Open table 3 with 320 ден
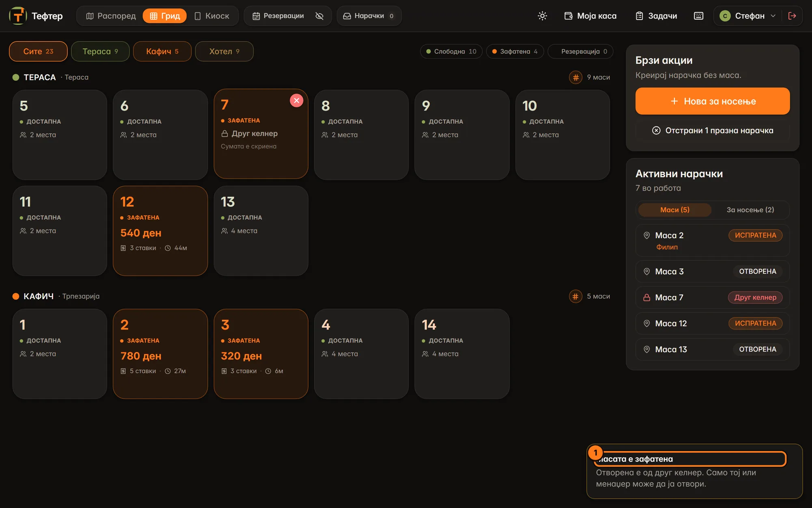This screenshot has height=508, width=812. [x=261, y=354]
